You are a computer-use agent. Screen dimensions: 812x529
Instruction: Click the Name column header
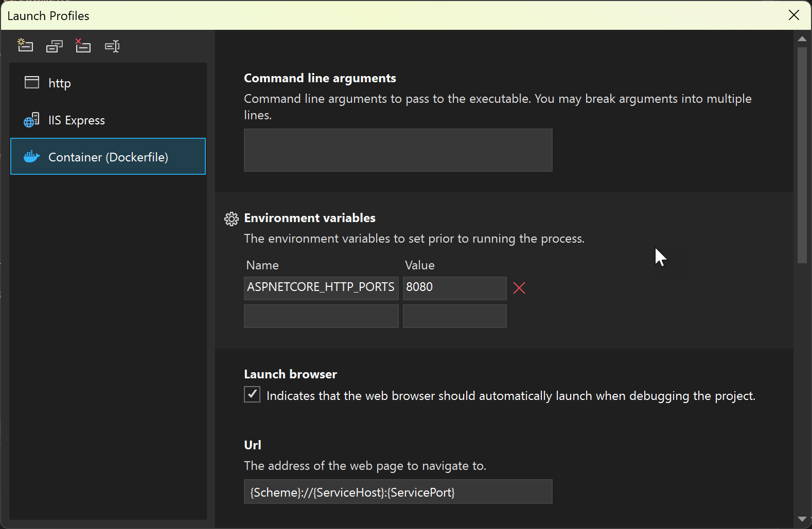[x=262, y=265]
